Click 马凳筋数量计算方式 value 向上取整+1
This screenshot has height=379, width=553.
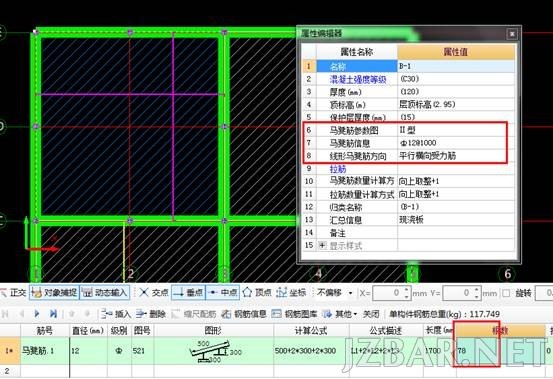456,181
